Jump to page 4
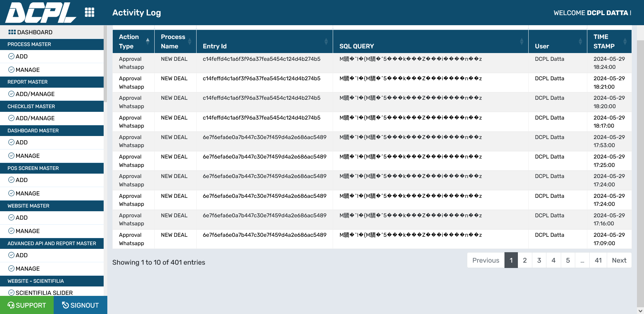 [553, 260]
